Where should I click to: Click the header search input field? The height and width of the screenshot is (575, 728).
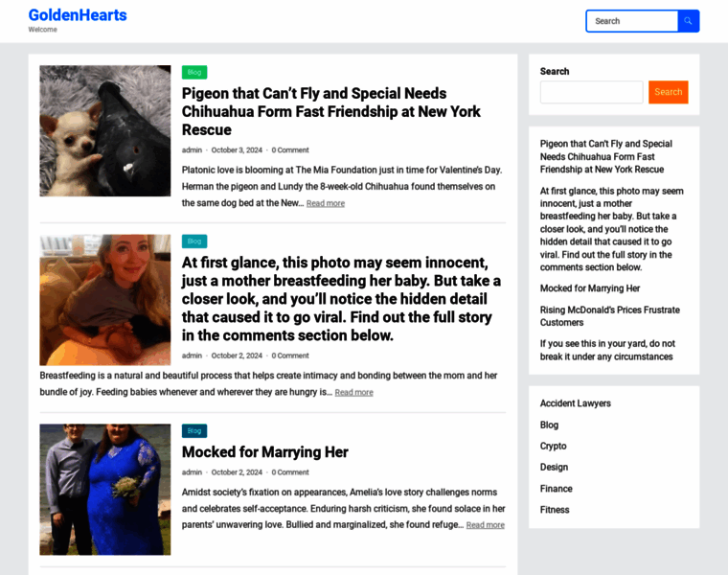(x=632, y=21)
